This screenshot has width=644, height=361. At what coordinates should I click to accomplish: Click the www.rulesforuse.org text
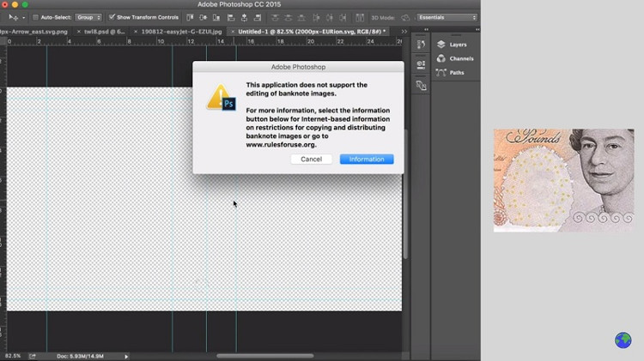[281, 145]
